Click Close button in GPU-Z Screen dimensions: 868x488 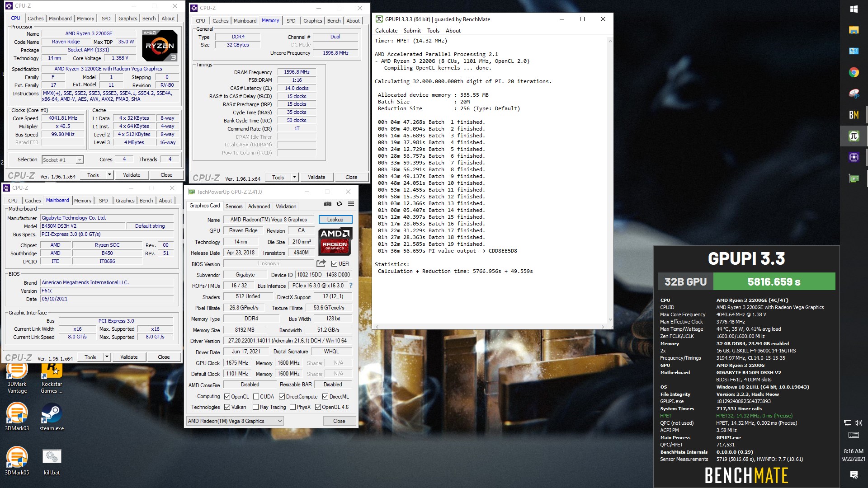pos(339,421)
